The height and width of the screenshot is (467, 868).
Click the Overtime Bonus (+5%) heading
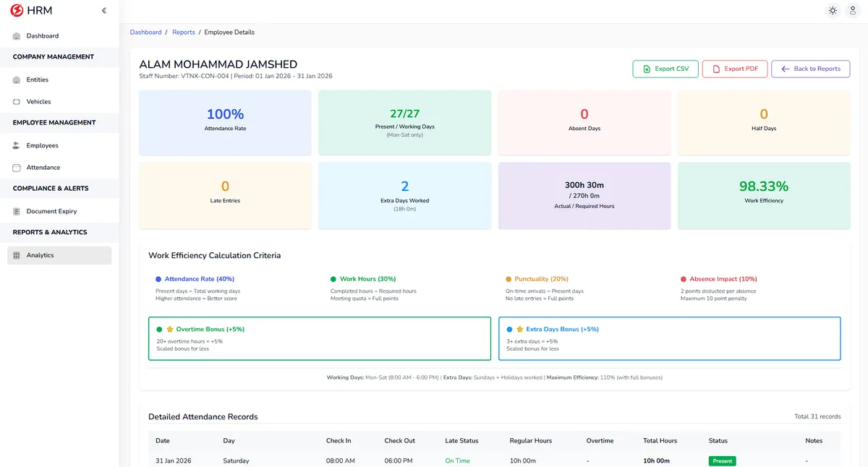pos(210,329)
